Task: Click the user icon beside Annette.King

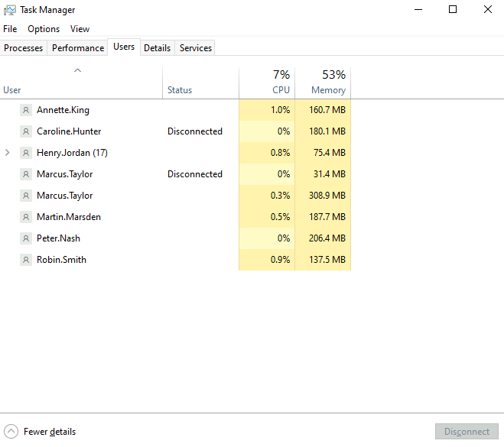Action: pos(26,110)
